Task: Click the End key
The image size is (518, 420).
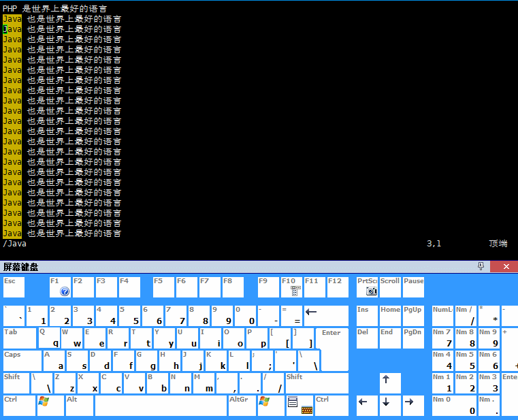Action: click(390, 338)
